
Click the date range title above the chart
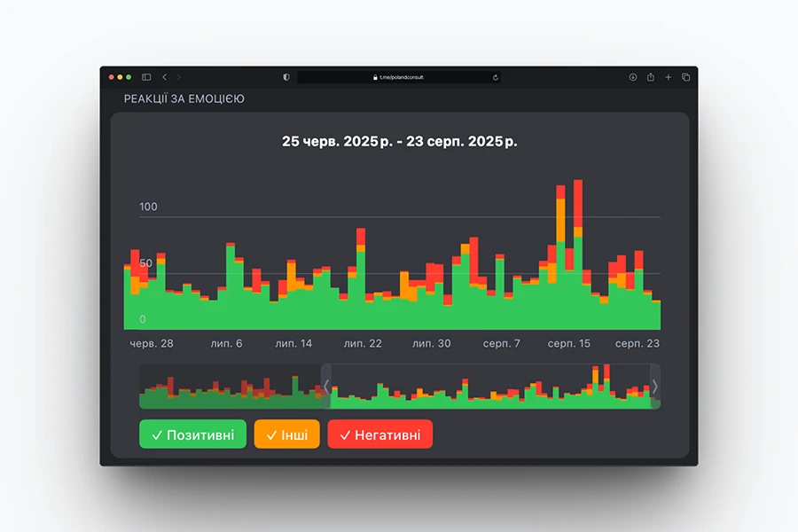point(400,141)
